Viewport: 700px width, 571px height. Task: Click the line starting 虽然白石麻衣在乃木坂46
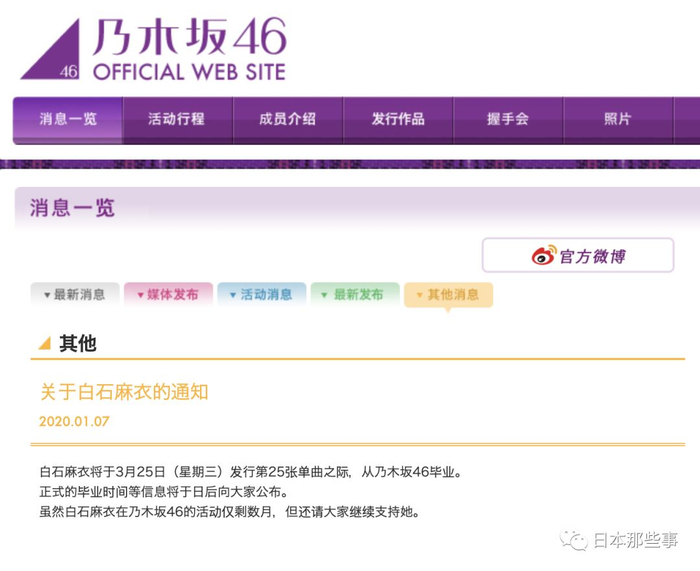point(230,512)
